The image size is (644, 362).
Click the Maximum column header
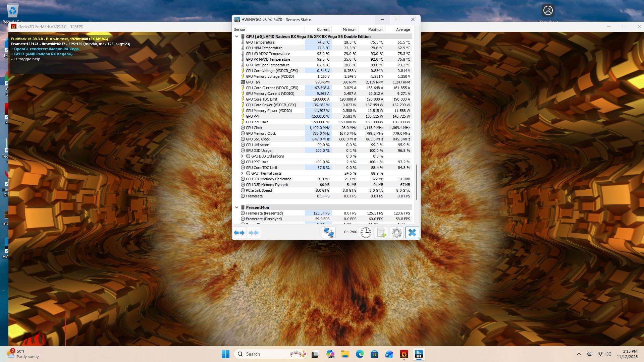(372, 29)
